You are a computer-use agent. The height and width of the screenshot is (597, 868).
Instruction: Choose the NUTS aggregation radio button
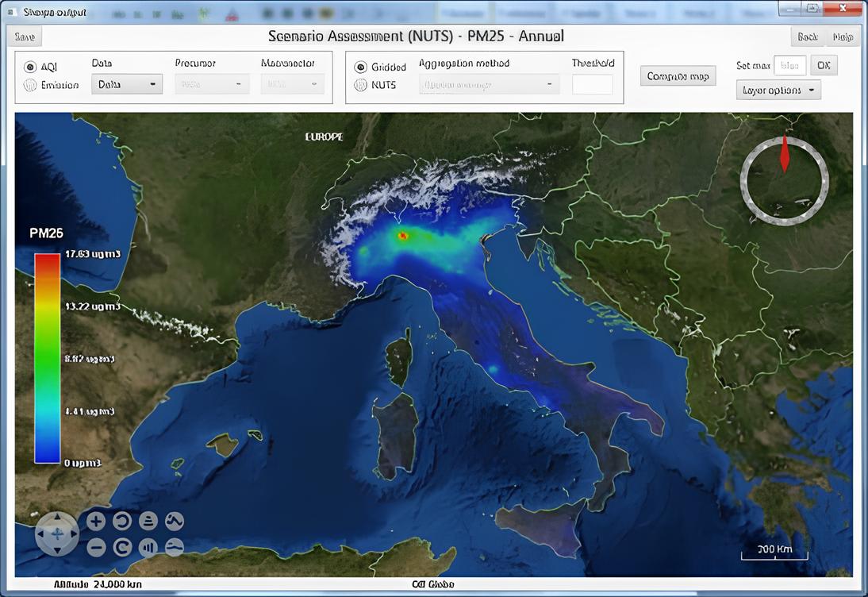[x=360, y=85]
